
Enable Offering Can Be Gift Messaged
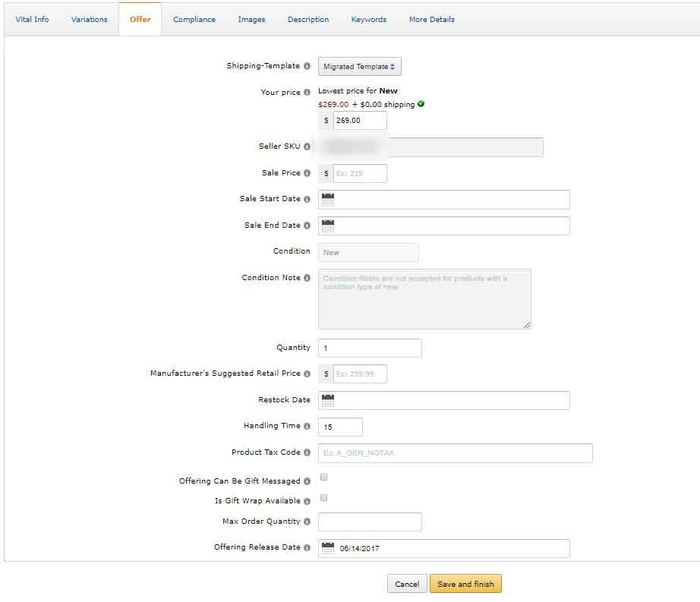323,477
